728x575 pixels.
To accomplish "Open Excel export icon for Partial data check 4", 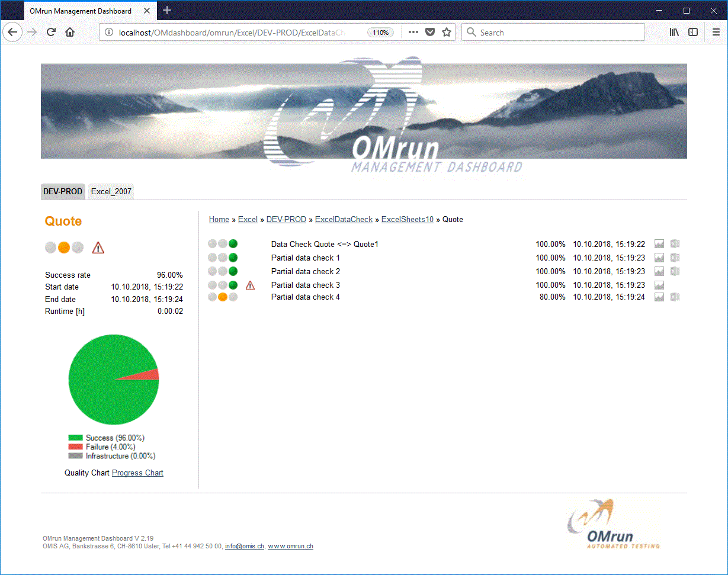I will [675, 297].
